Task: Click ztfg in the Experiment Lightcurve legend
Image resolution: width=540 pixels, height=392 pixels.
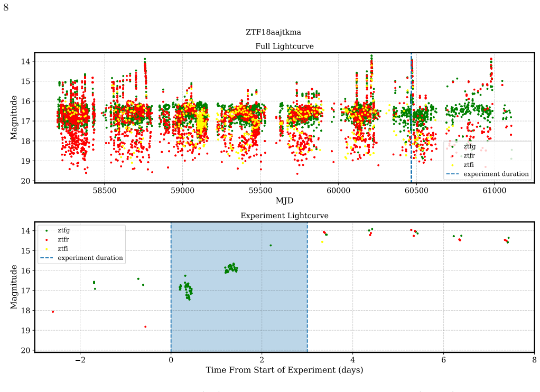Action: point(64,230)
